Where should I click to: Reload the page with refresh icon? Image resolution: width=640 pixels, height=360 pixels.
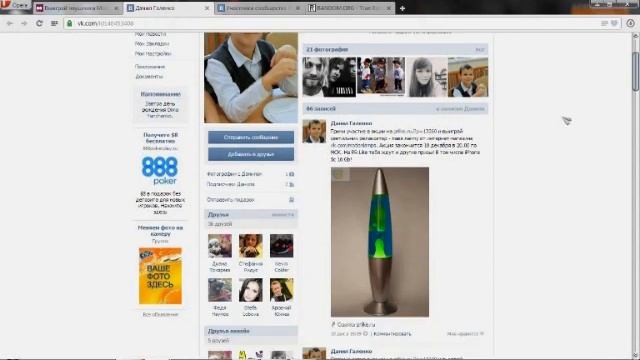click(x=39, y=24)
